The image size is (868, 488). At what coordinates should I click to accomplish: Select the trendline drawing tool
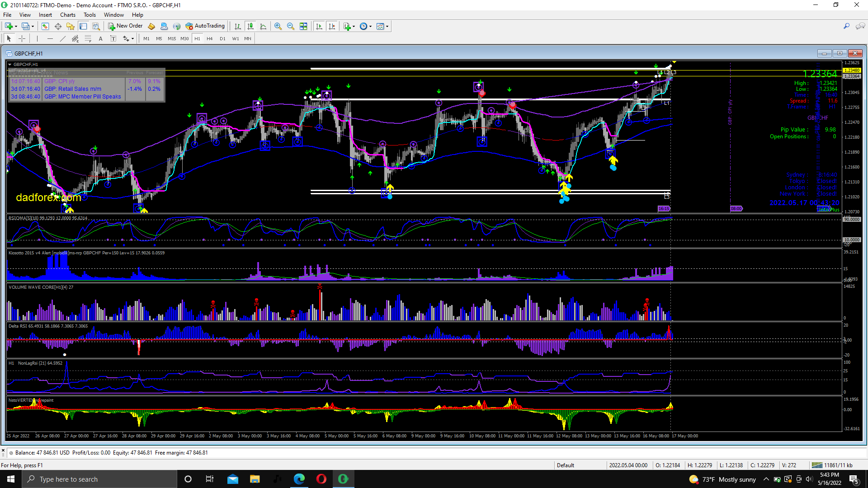63,39
